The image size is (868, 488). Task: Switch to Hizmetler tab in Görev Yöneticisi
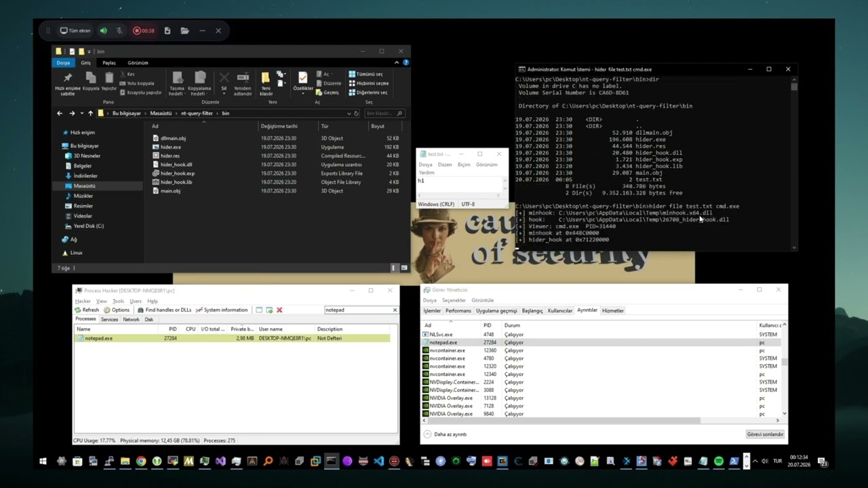[x=613, y=310]
